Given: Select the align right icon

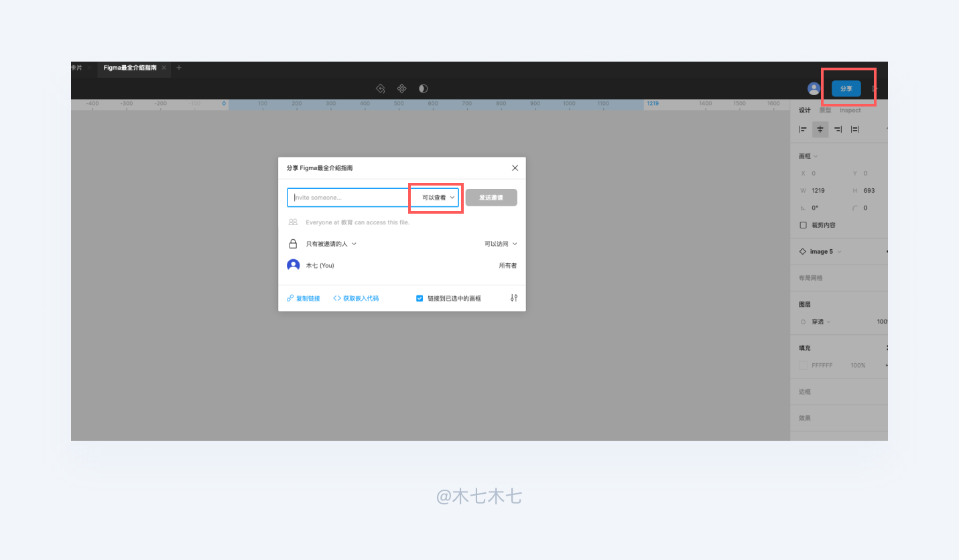Looking at the screenshot, I should pos(838,129).
